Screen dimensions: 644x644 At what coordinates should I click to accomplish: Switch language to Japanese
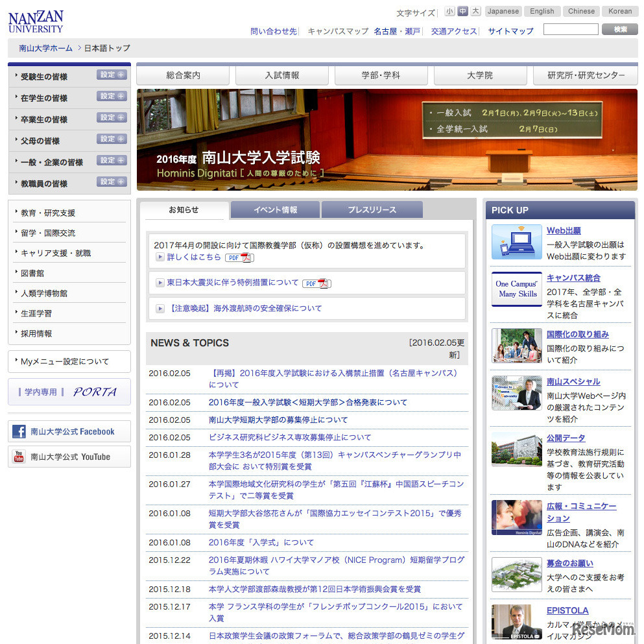503,12
